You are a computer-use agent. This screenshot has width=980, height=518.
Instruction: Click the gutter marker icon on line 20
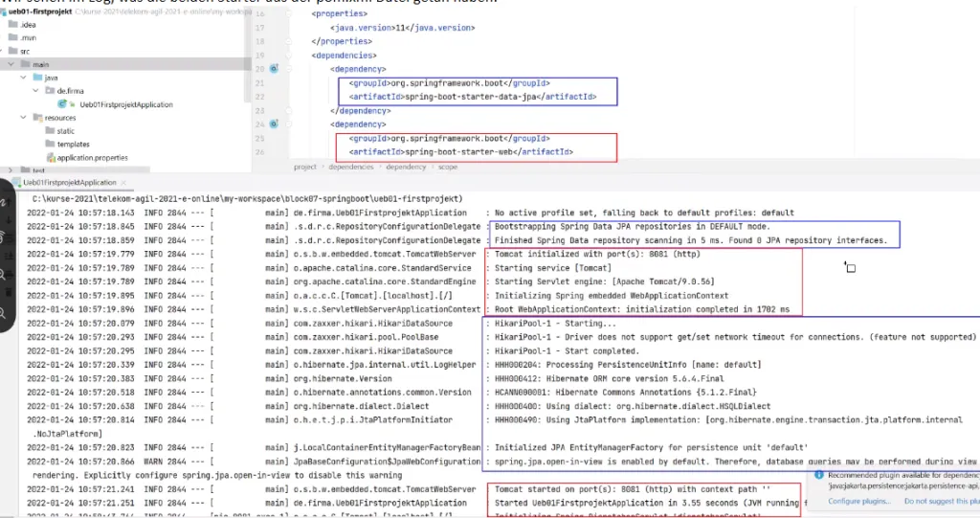[274, 69]
